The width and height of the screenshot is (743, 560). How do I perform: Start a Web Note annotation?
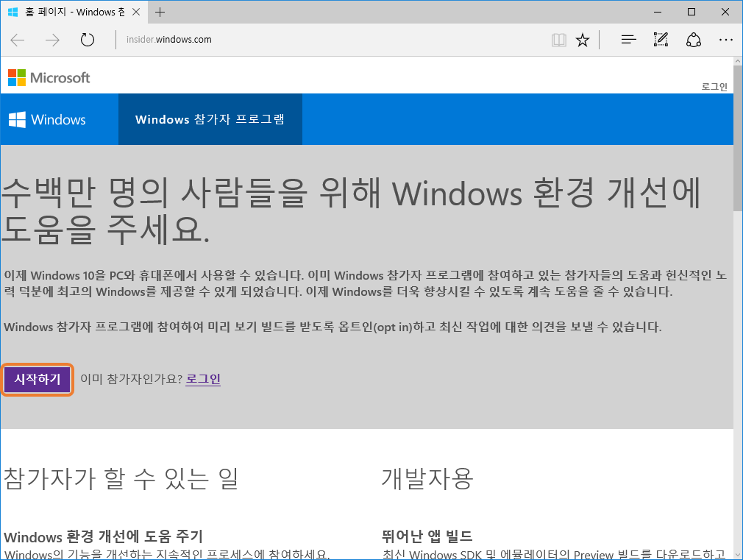(661, 40)
